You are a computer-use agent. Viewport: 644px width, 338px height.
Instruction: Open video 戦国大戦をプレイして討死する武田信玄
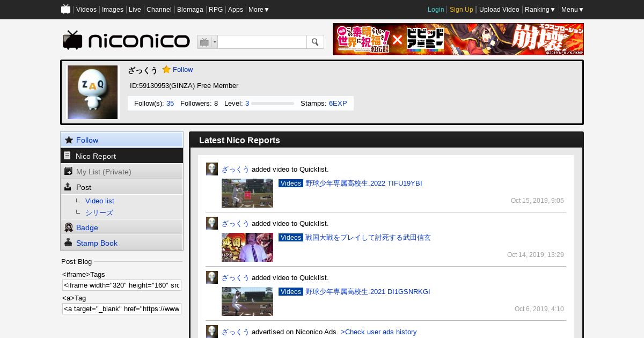(368, 237)
